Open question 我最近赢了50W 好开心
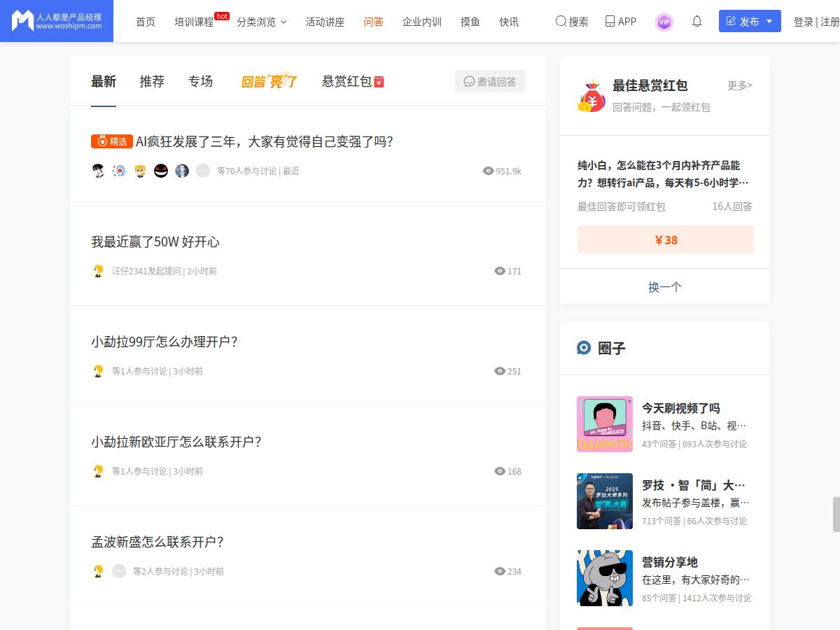The height and width of the screenshot is (630, 840). pyautogui.click(x=155, y=241)
